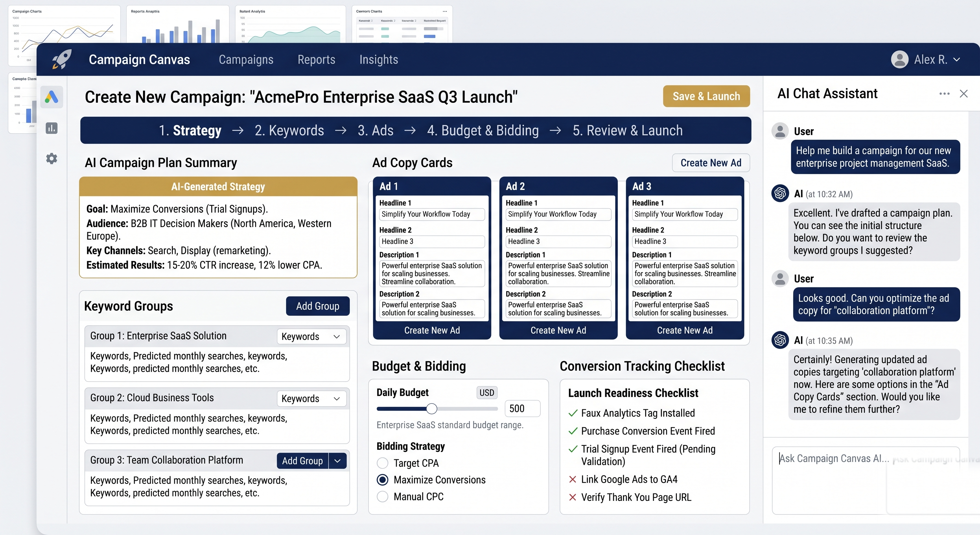
Task: Edit Ad 1 Description 2 field
Action: (432, 309)
